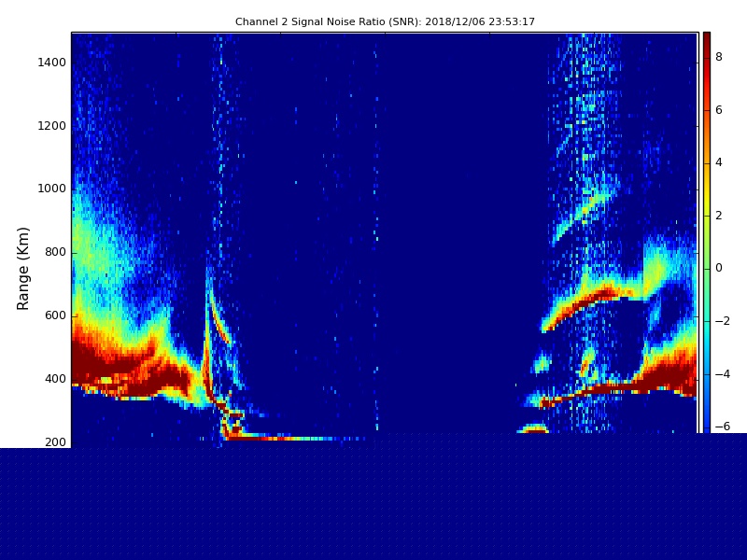Click the colorbar label 6
Viewport: 747px width, 560px height.
(719, 110)
